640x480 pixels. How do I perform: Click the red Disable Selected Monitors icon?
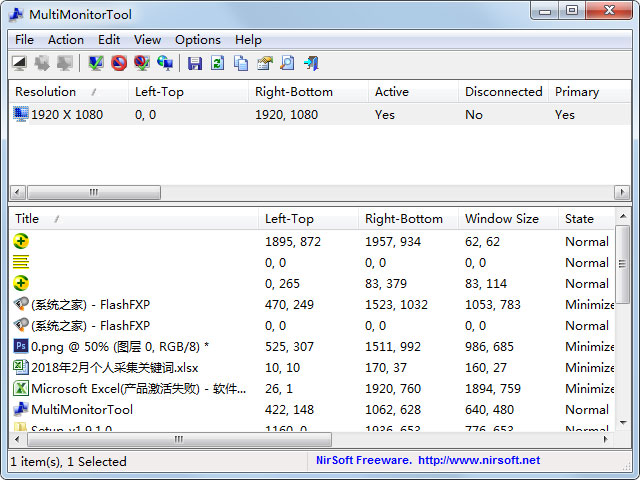(x=119, y=64)
